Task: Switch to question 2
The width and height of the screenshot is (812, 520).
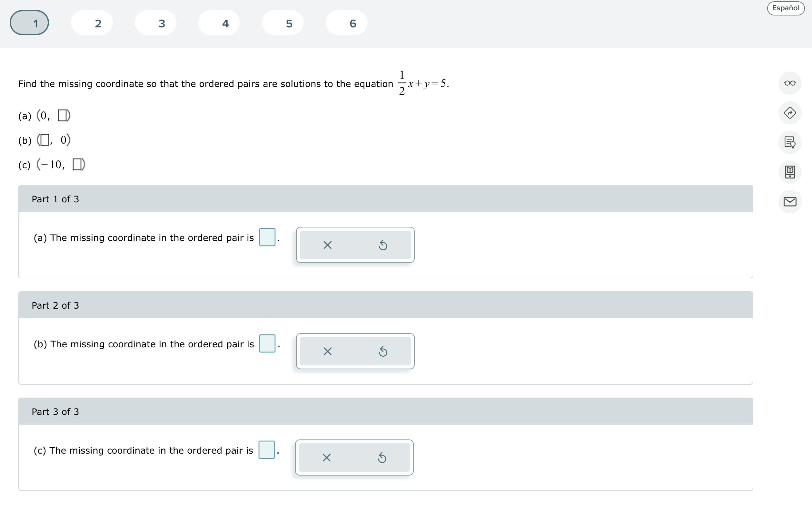Action: (92, 22)
